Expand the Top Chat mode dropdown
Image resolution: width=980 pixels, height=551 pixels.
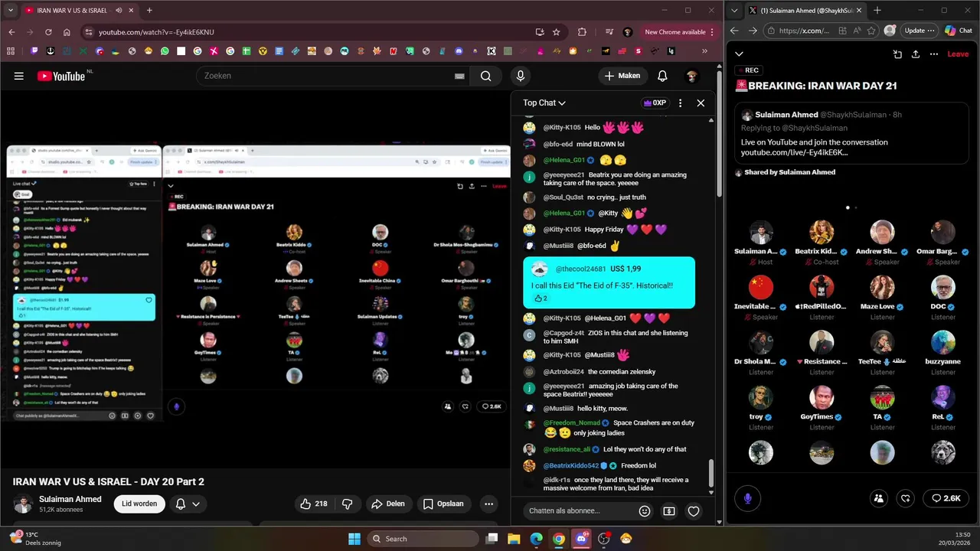tap(544, 103)
